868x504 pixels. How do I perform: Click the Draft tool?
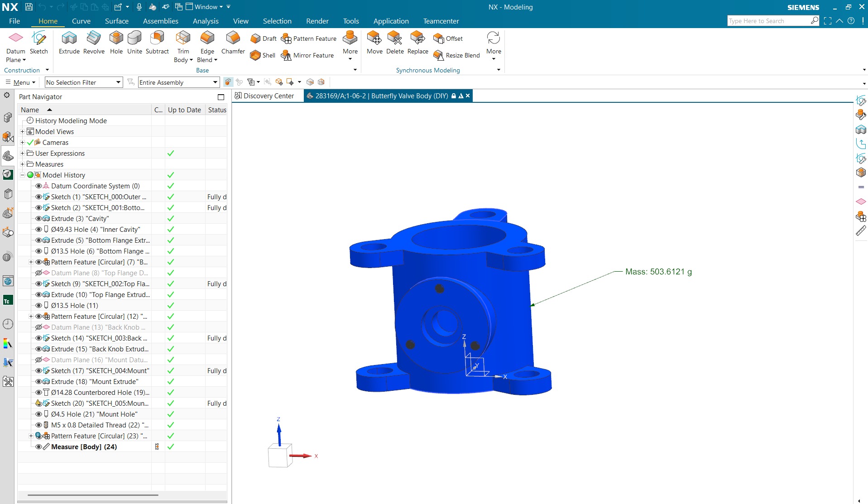click(x=264, y=38)
